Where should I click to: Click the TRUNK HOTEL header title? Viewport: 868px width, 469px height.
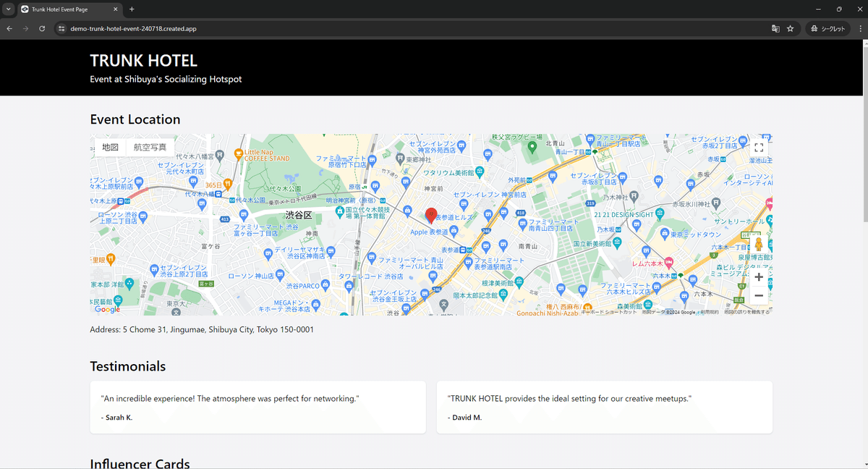[143, 61]
